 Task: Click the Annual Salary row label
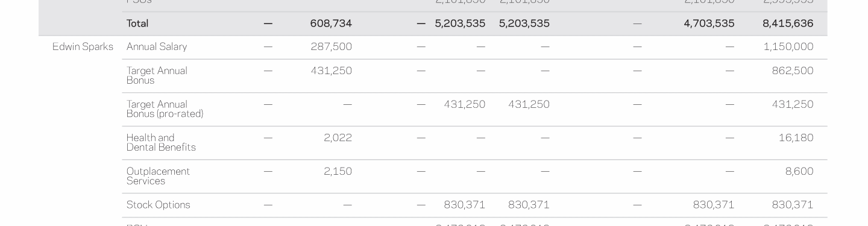(157, 47)
